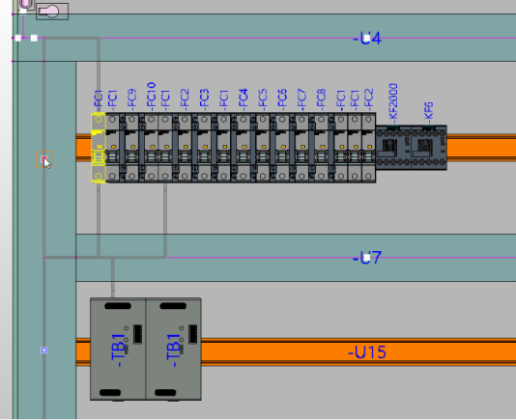Click the -KF2000 contactor device
This screenshot has width=516, height=420.
pos(393,148)
